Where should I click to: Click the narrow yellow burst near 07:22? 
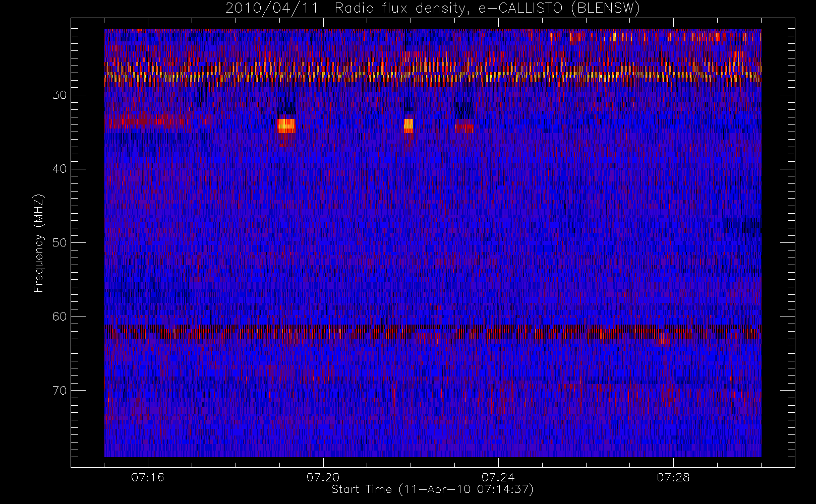pos(409,125)
